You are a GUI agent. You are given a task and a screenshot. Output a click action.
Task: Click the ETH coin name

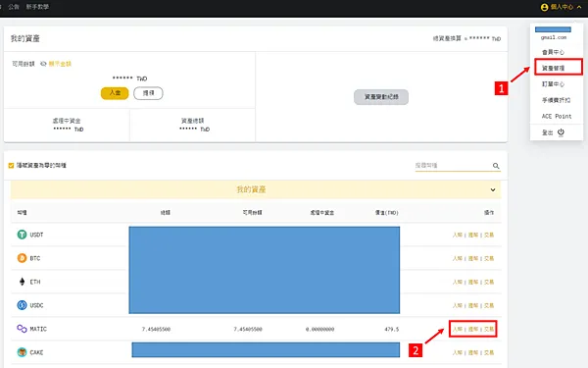[35, 282]
